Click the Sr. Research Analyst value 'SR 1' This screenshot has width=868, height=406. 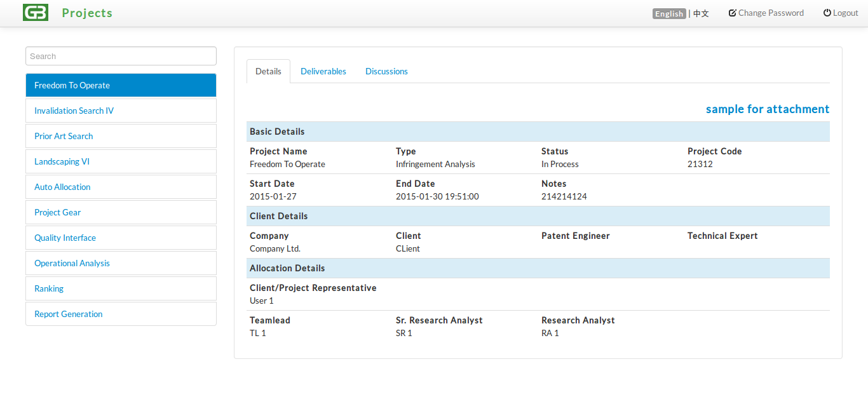[404, 333]
